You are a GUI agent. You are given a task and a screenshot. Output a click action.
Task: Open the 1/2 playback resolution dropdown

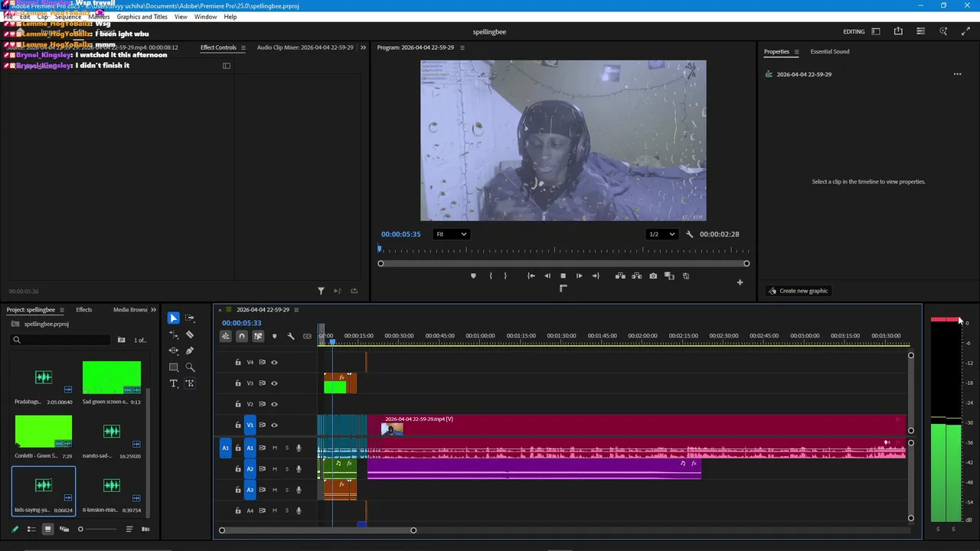point(662,234)
